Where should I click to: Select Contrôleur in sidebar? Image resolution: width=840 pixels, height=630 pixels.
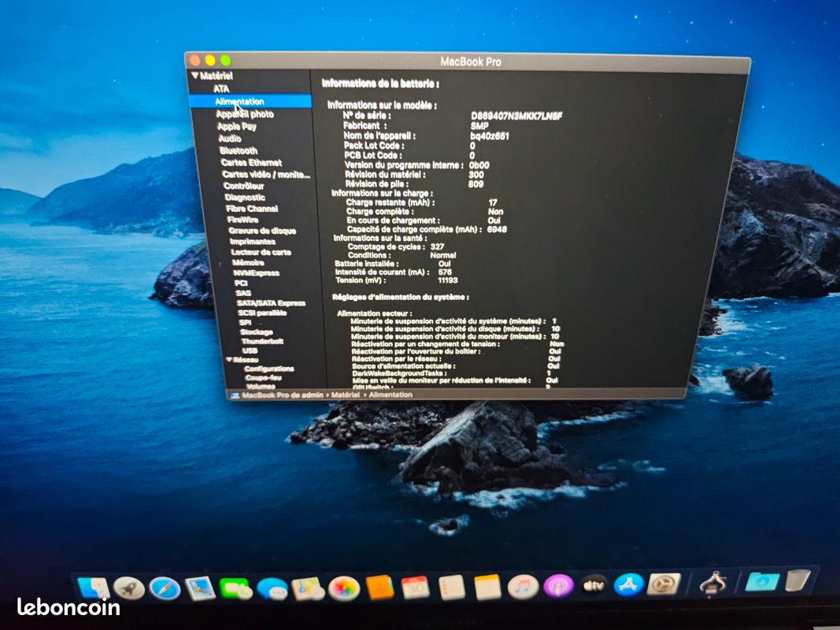point(244,186)
